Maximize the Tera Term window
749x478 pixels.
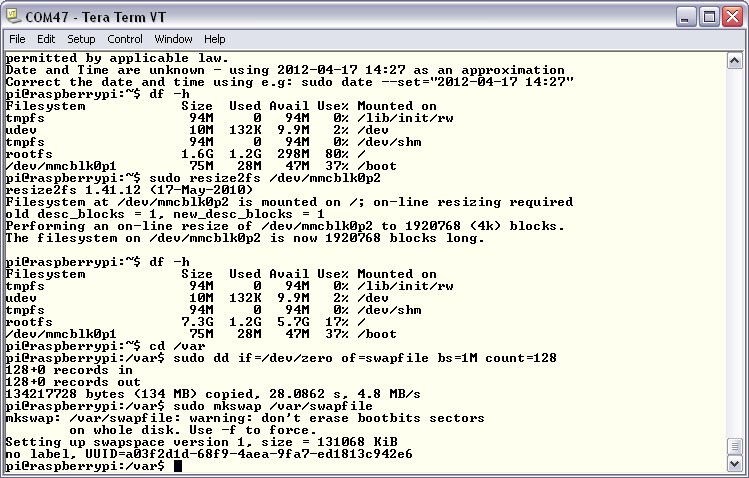point(709,17)
